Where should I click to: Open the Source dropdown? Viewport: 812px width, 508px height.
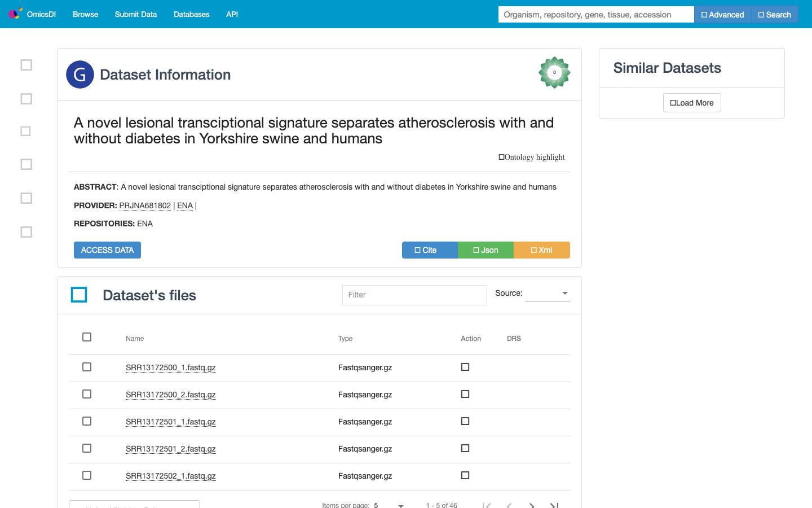(547, 293)
